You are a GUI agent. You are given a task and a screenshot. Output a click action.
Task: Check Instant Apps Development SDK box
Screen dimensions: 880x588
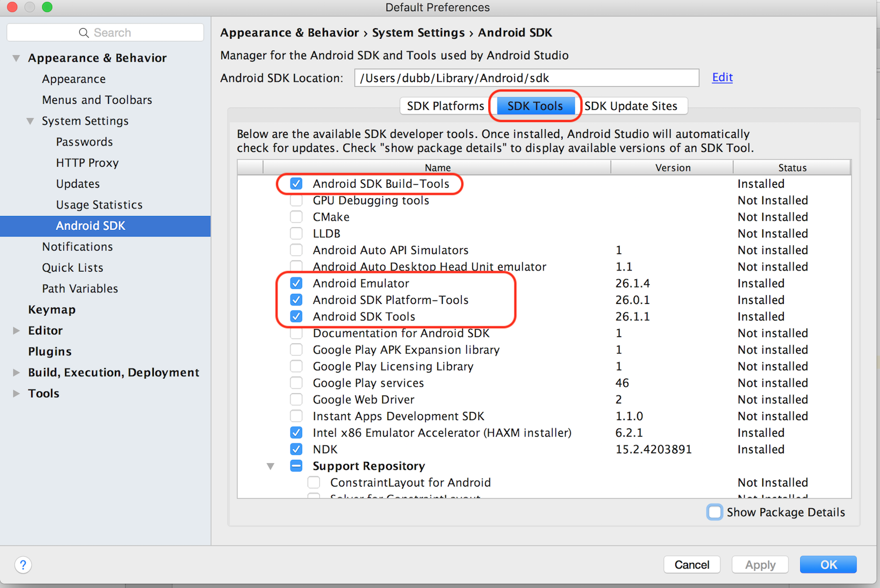[296, 416]
